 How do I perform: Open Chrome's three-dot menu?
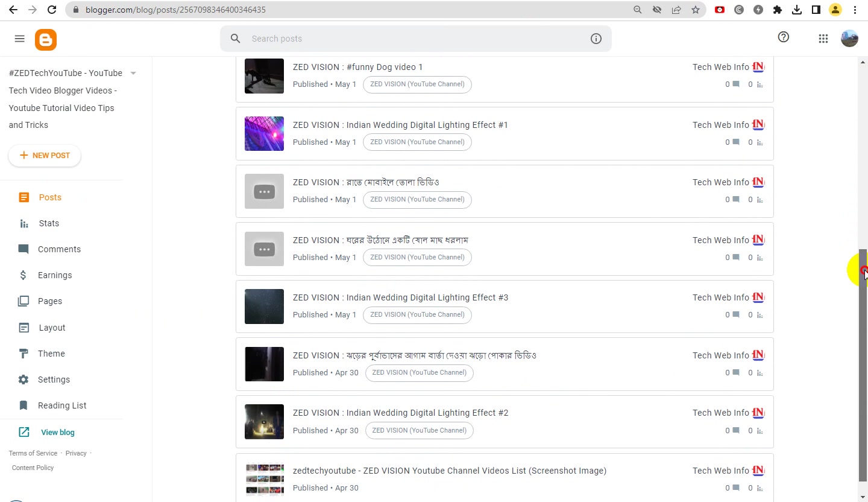click(855, 10)
